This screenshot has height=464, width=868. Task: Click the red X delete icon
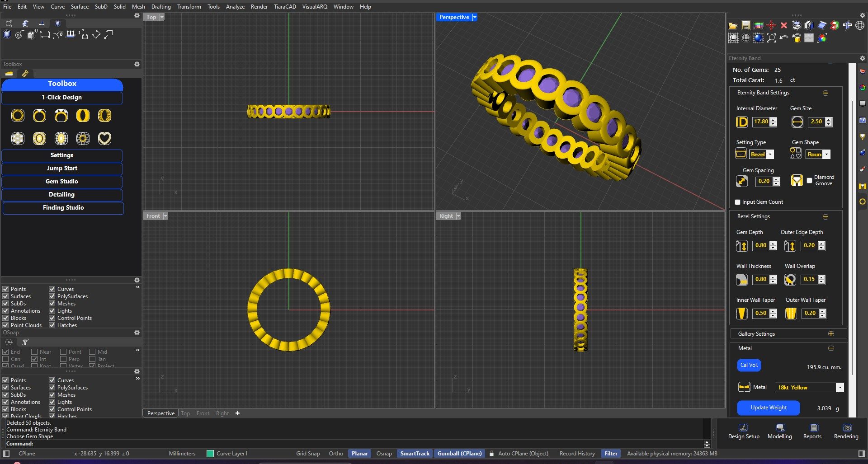pyautogui.click(x=784, y=26)
